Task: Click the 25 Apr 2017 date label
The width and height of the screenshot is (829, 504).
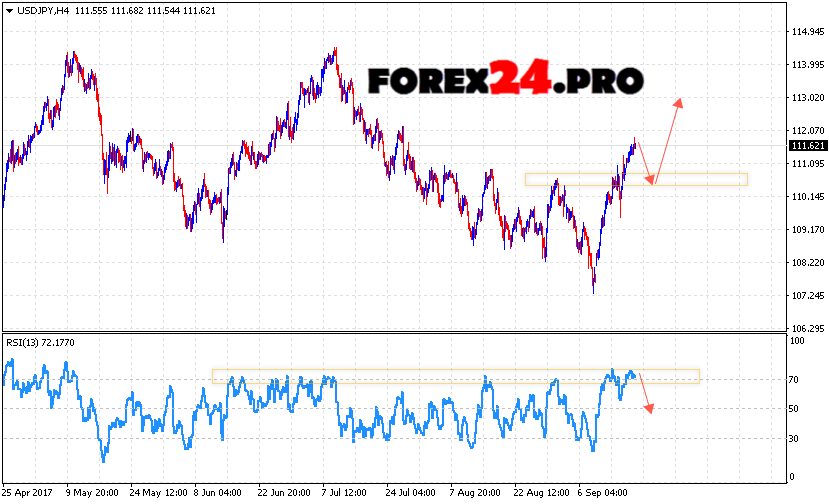Action: tap(27, 493)
